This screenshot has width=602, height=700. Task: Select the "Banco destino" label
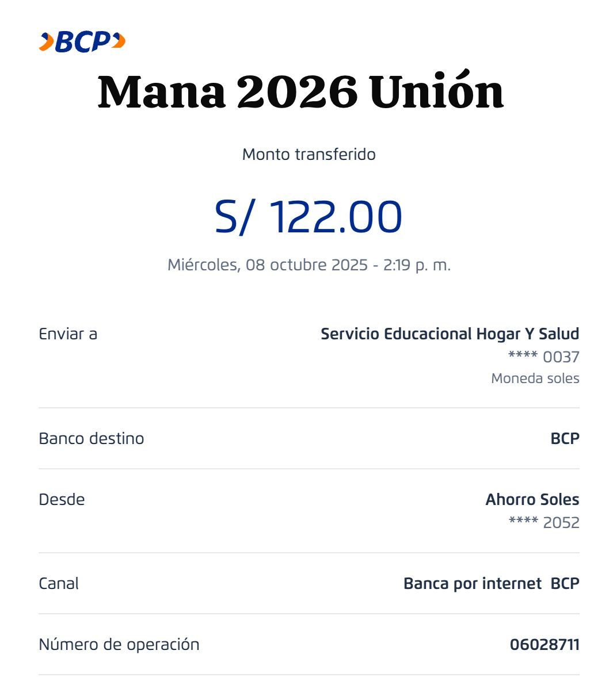pos(91,438)
